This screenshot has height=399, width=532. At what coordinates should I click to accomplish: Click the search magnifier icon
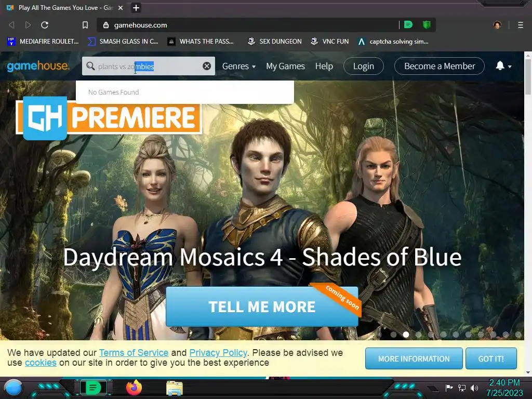click(90, 66)
